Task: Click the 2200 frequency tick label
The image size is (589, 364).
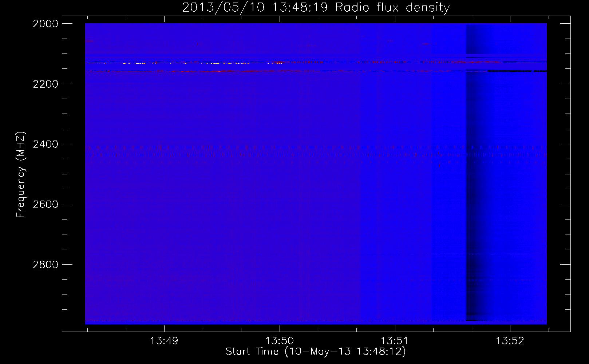Action: [x=46, y=84]
